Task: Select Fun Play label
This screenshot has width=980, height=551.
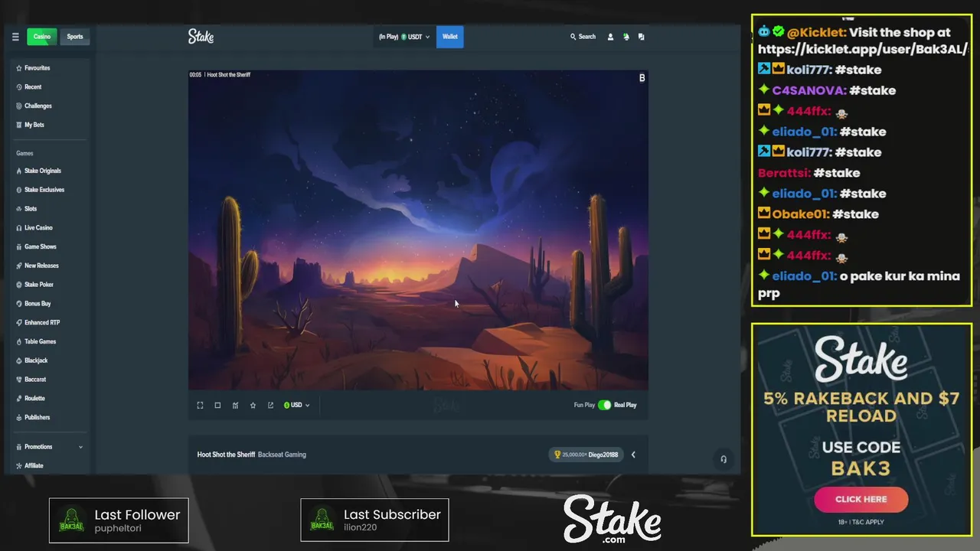Action: click(x=584, y=405)
